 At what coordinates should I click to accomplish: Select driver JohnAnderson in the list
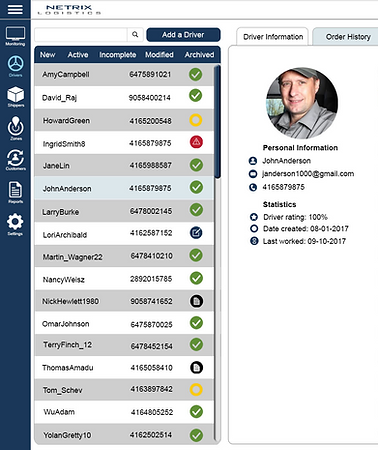(x=124, y=188)
